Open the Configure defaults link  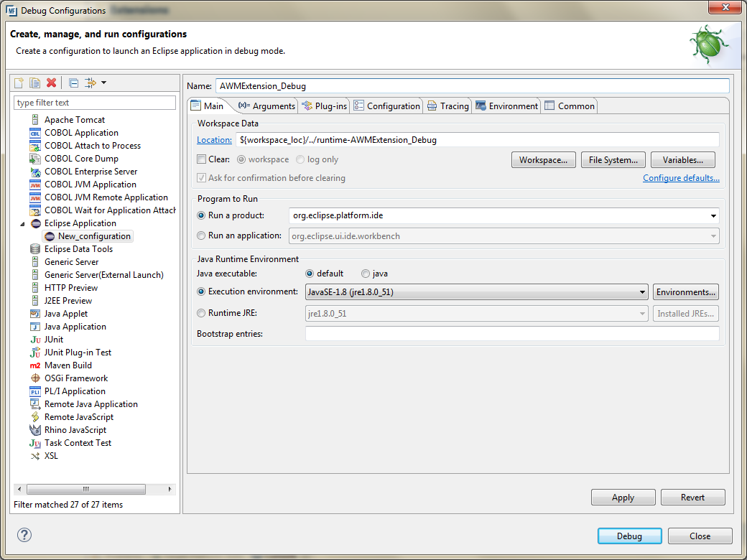click(680, 177)
